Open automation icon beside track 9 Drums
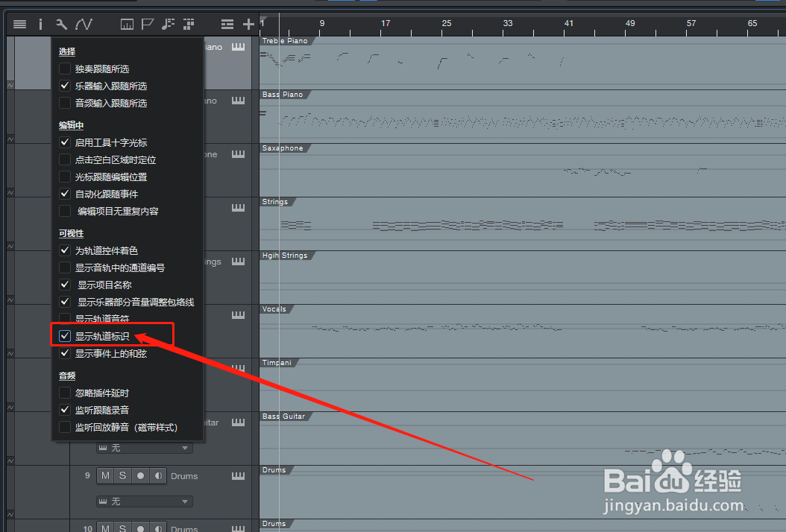The image size is (786, 532). click(10, 514)
